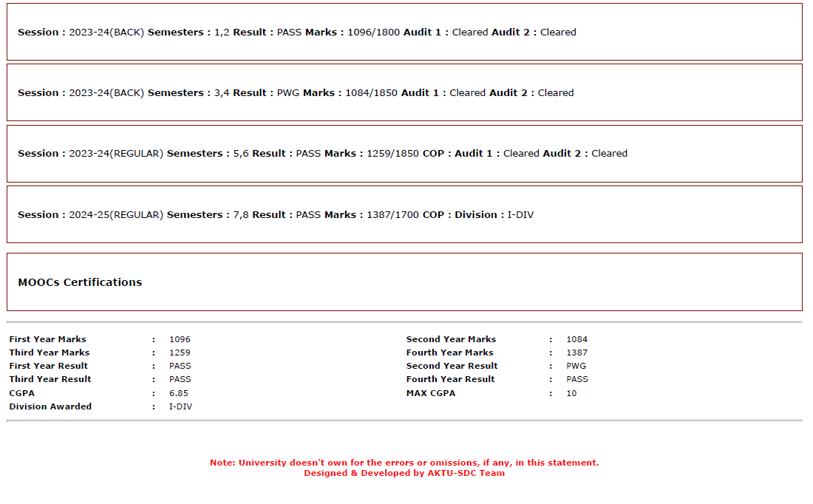
Task: Click the Designed & Developed by AKTU-SDC Team text
Action: [404, 473]
